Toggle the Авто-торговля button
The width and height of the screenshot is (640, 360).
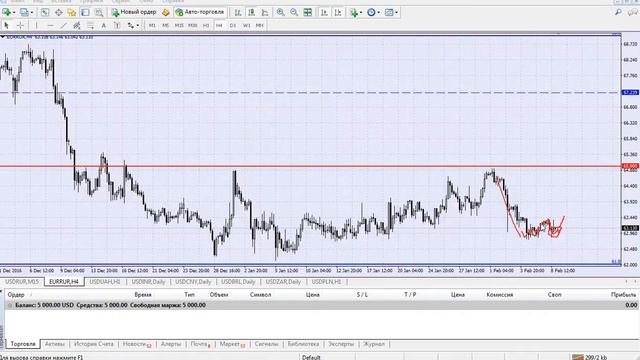coord(200,12)
